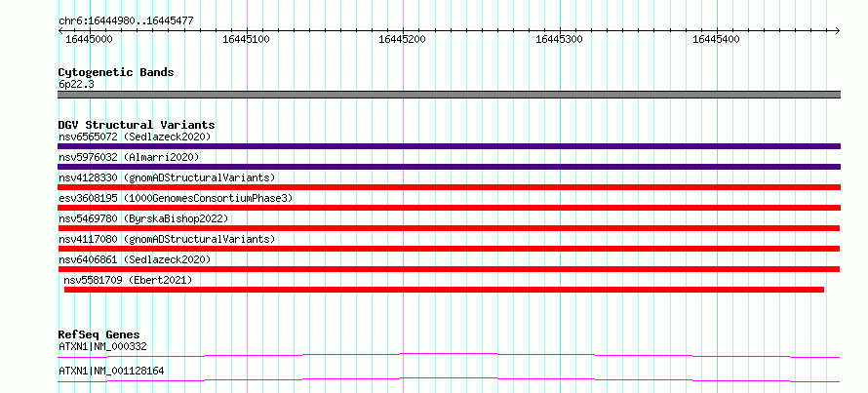Click nsv6565072 (Sedlazeck2020) label
The width and height of the screenshot is (868, 393).
135,137
